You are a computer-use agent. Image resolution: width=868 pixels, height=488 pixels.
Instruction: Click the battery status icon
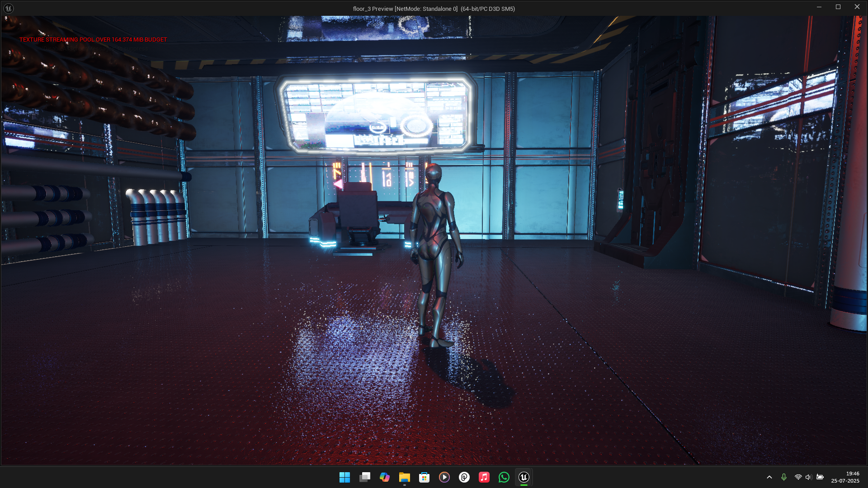point(820,477)
